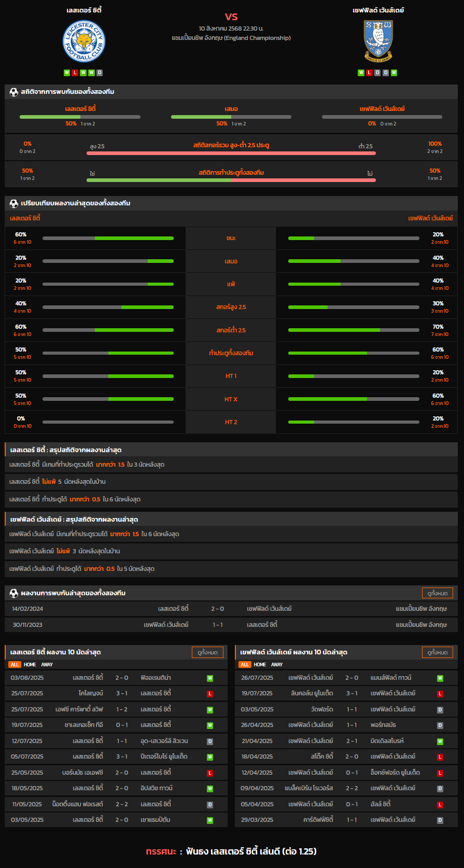Click L badge on 18/04/2025 Stoke 2-0 Sheffield row
464x868 pixels.
(x=440, y=757)
